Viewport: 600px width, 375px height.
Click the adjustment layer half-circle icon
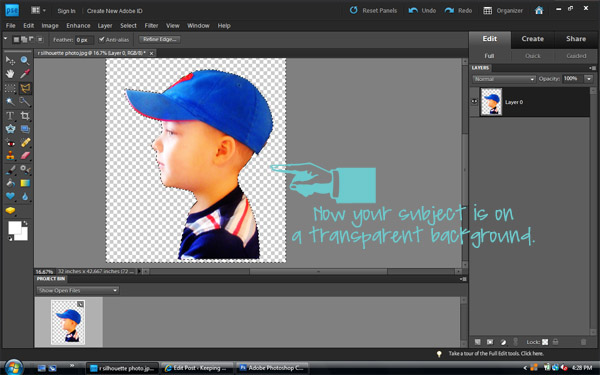(503, 342)
